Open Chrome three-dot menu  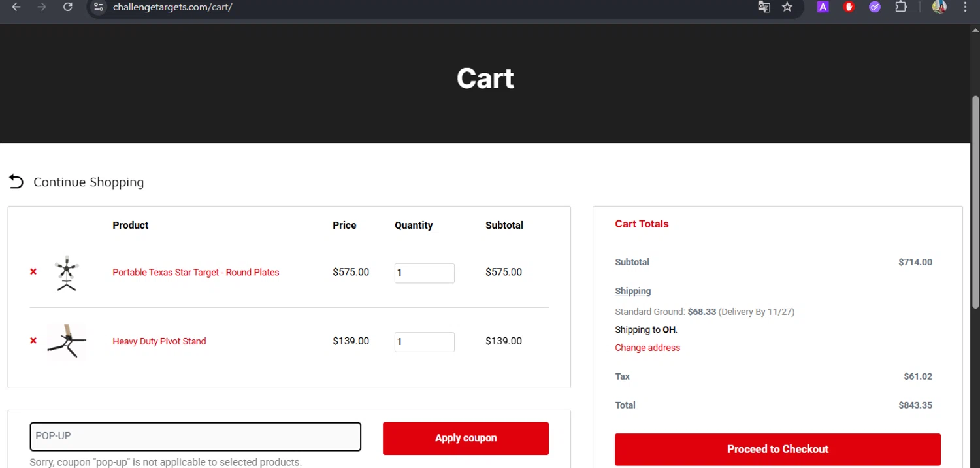966,7
